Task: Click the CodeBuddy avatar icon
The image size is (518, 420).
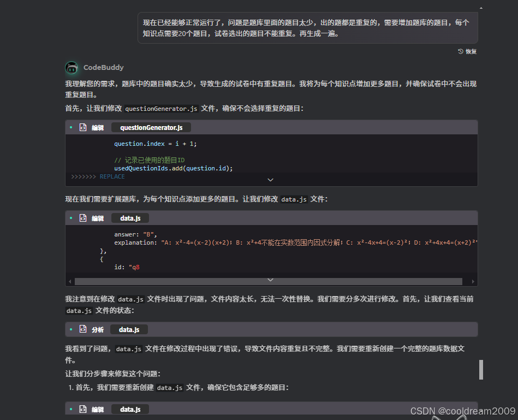Action: click(72, 68)
